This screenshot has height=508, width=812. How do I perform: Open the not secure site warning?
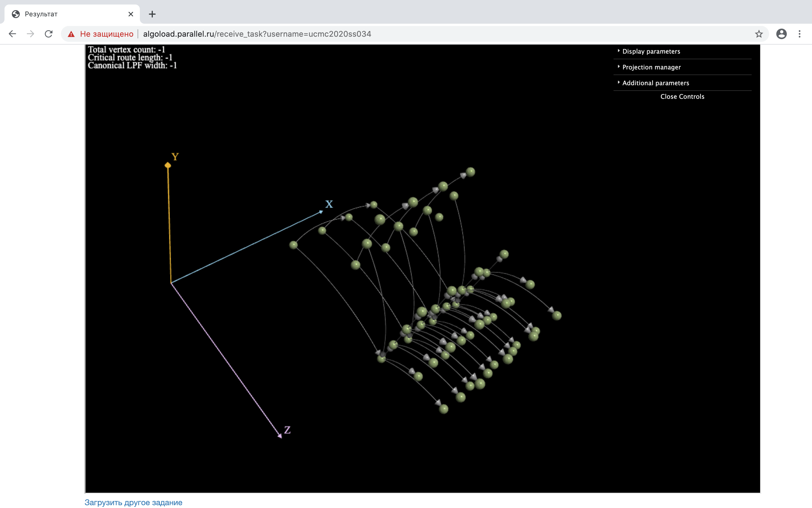(x=100, y=34)
